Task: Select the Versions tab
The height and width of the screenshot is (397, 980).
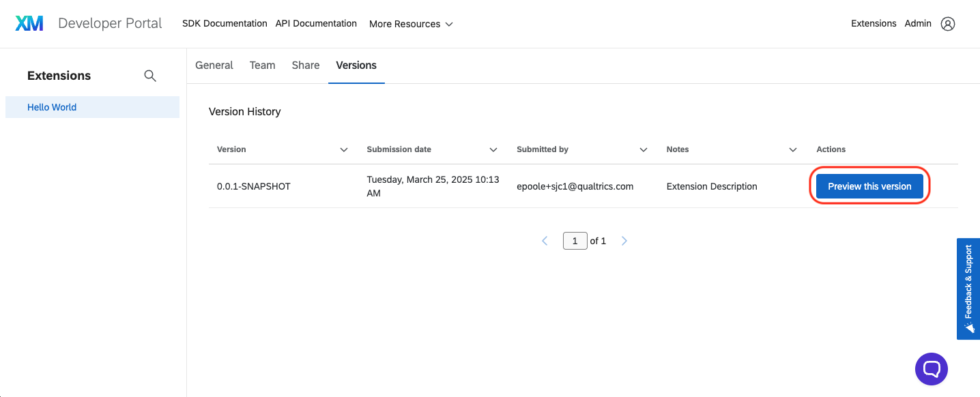Action: 356,65
